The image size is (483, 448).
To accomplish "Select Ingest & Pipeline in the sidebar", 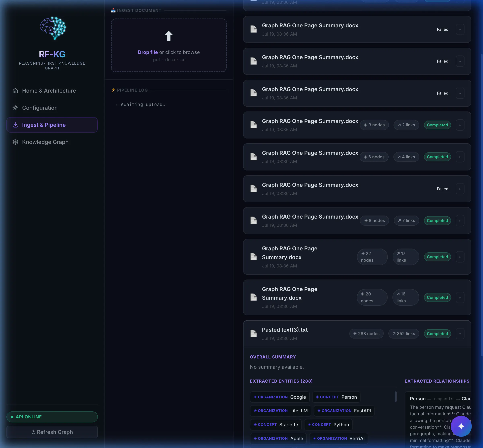I will [x=52, y=125].
